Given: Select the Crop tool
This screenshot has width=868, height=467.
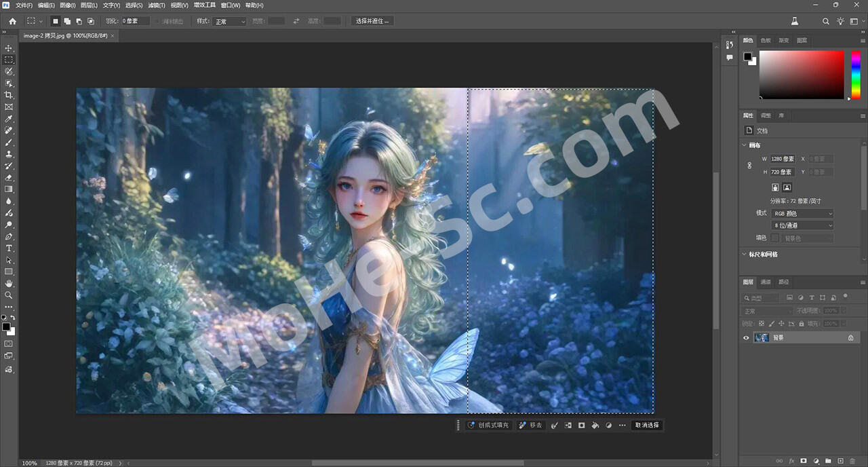Looking at the screenshot, I should pos(9,95).
